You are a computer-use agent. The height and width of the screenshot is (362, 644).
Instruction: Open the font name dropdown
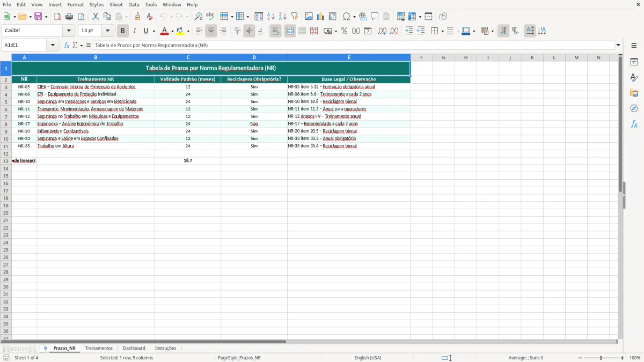click(x=69, y=31)
